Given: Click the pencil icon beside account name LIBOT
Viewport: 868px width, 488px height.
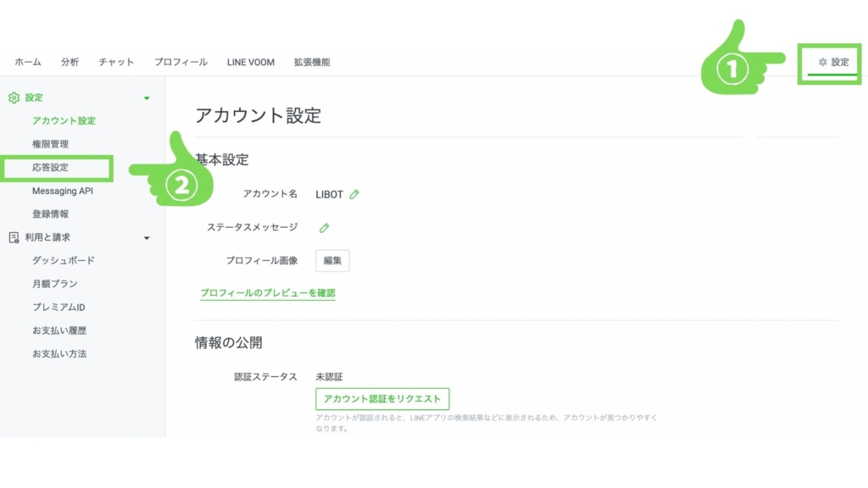Looking at the screenshot, I should coord(354,194).
